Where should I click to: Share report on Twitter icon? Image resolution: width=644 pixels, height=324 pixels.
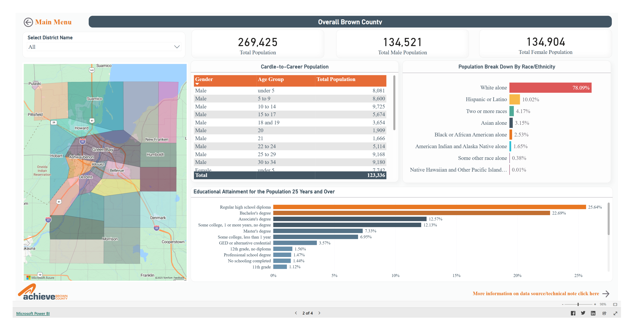tap(583, 313)
